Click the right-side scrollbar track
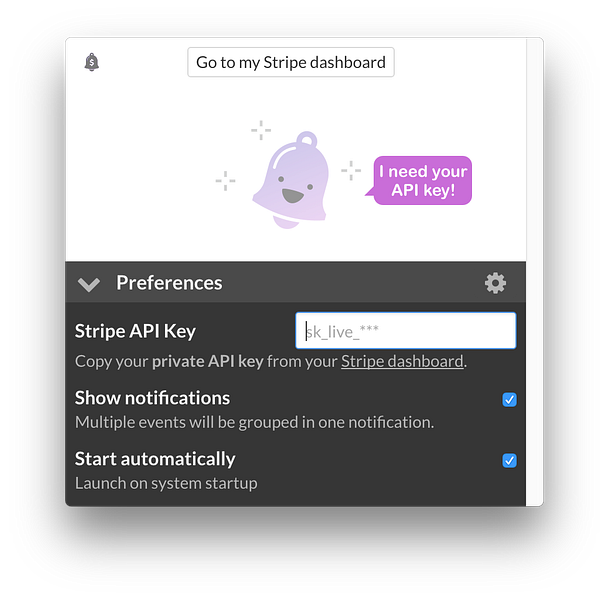 pos(535,272)
